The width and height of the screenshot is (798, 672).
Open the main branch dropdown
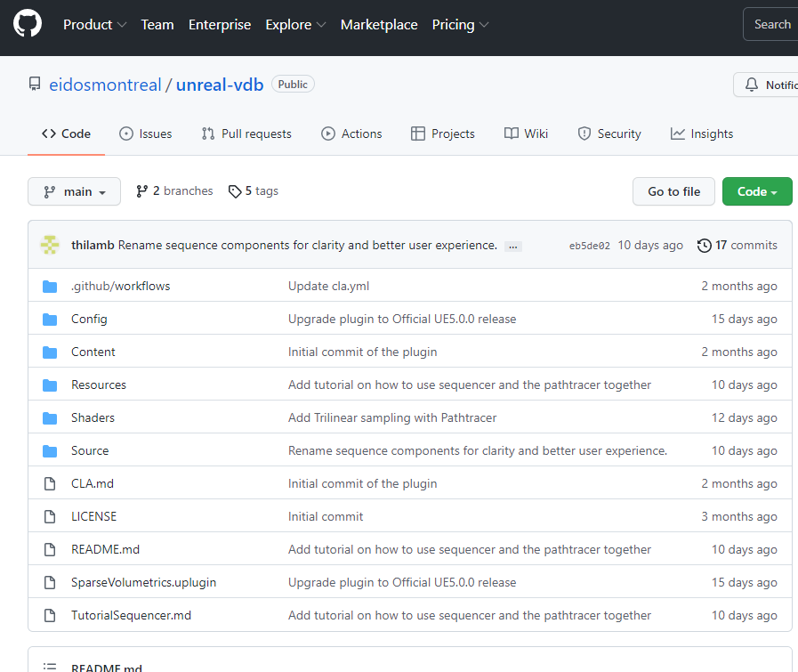(75, 192)
